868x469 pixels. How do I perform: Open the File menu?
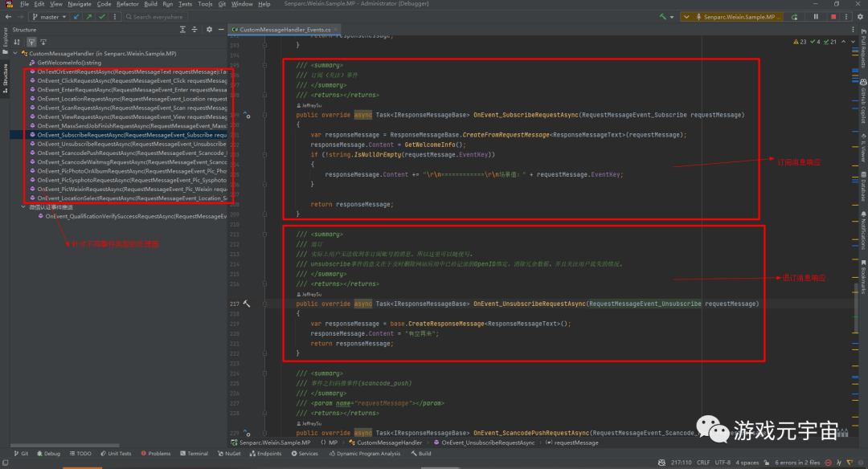coord(24,4)
